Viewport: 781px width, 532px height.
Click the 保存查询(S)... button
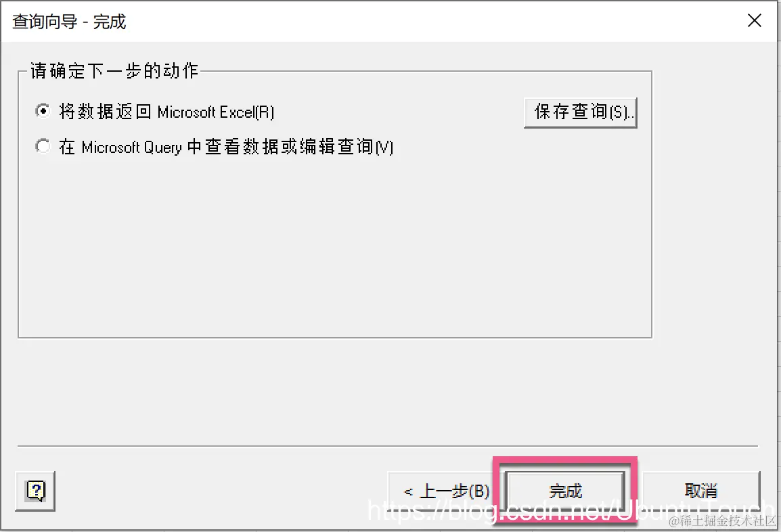(580, 112)
